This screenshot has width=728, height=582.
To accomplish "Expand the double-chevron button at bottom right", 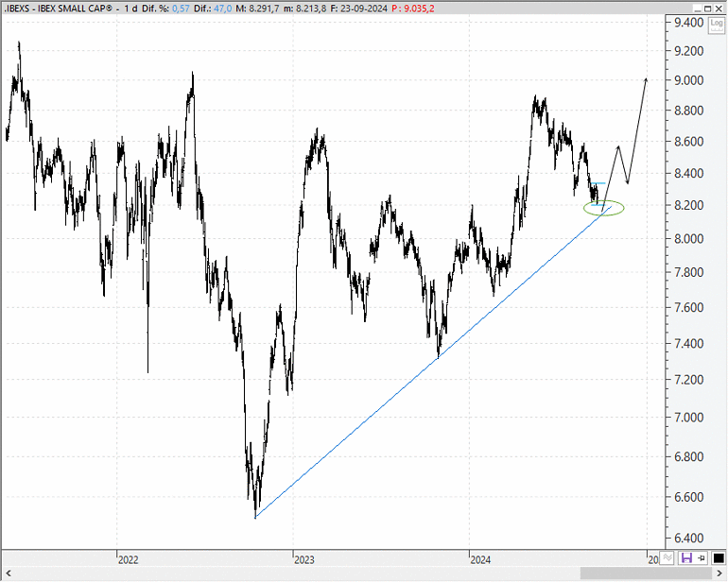I will pyautogui.click(x=667, y=557).
